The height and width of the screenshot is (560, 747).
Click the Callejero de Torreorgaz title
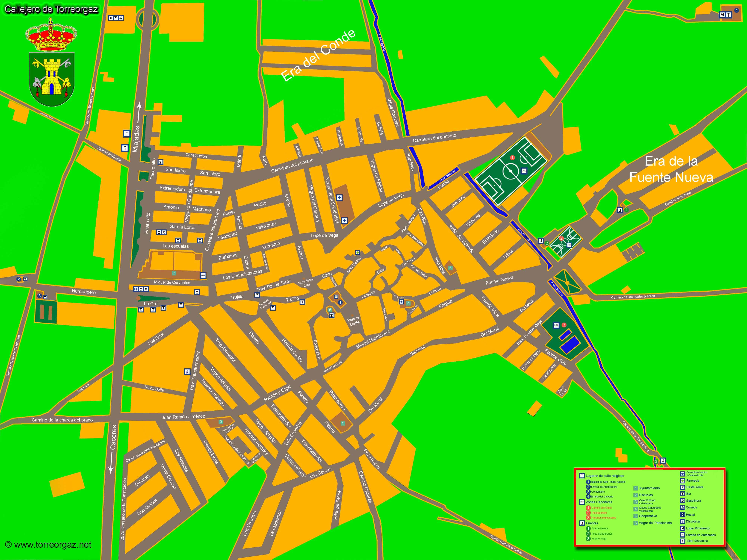[51, 9]
